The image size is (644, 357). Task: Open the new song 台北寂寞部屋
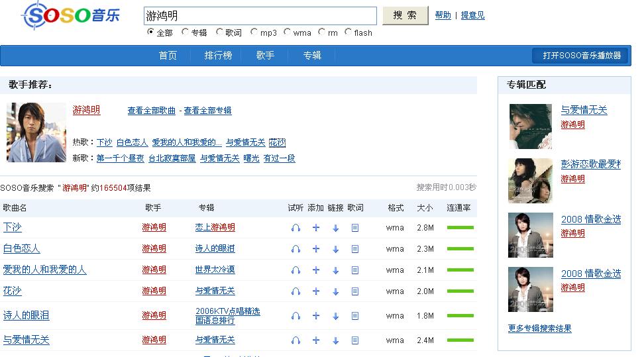(172, 158)
